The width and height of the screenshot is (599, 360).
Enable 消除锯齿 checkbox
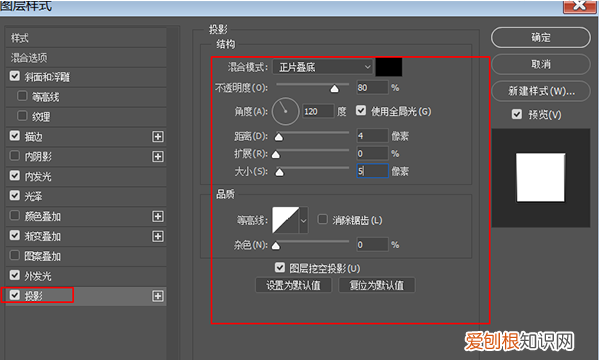pos(322,219)
